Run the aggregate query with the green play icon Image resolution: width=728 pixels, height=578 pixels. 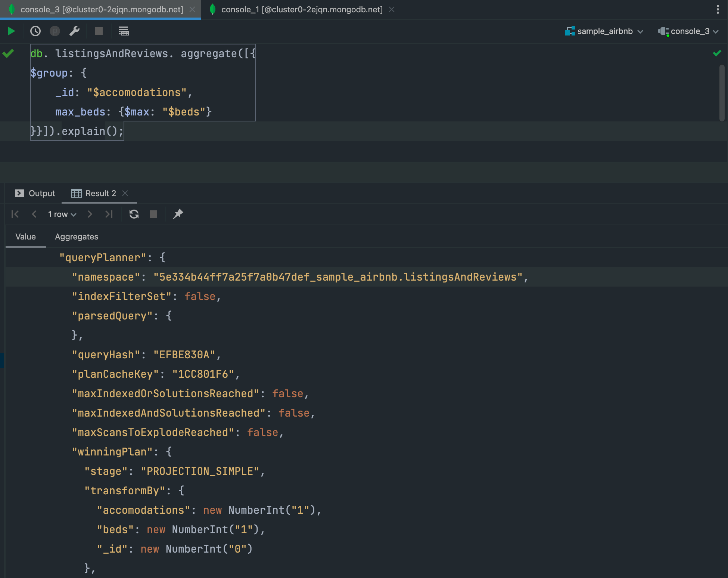coord(11,31)
